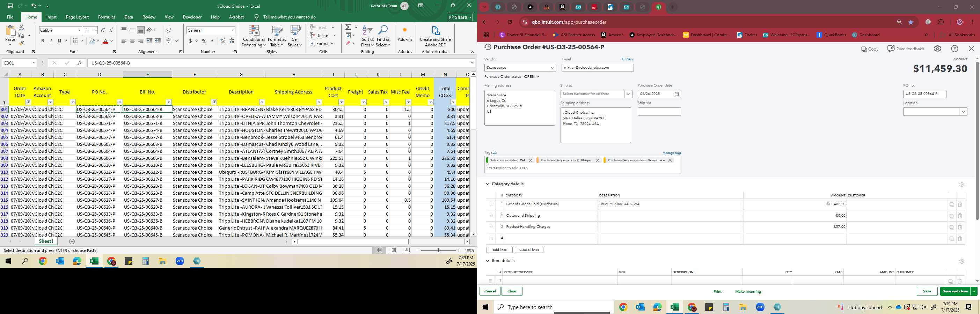Toggle Italic formatting in Excel
Viewport: 980px width, 314px height.
51,41
